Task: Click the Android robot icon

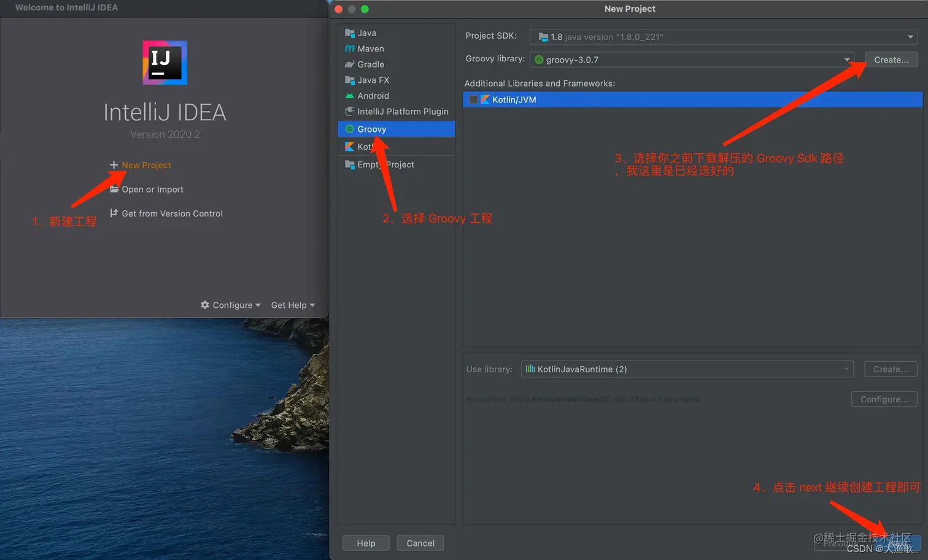Action: tap(350, 96)
